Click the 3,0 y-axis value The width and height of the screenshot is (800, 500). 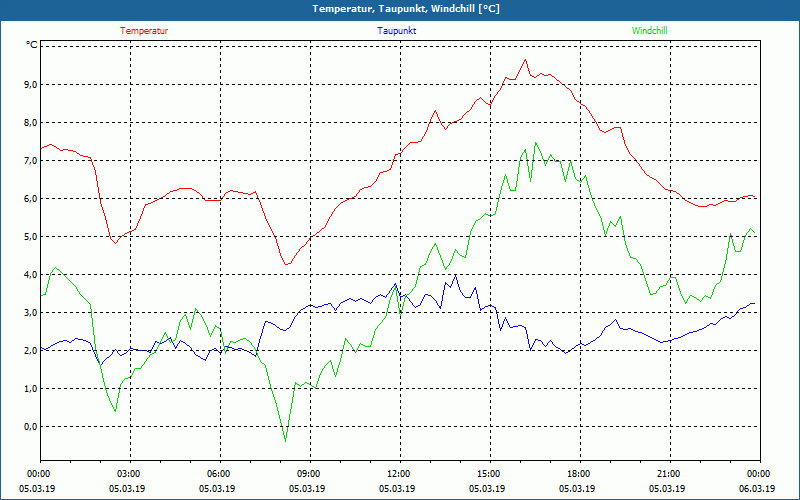coord(32,313)
